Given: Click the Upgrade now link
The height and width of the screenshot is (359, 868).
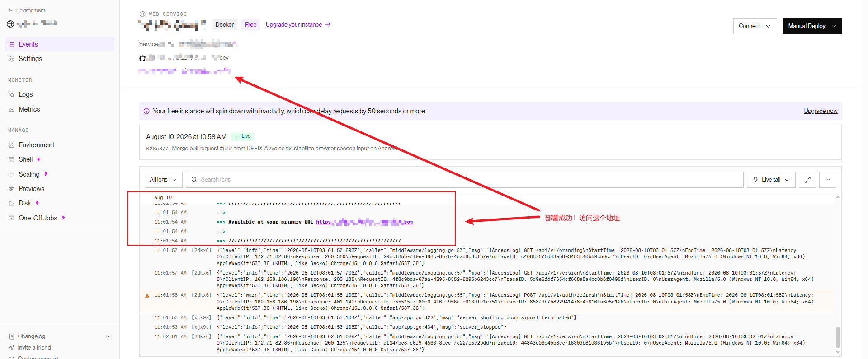Looking at the screenshot, I should (x=821, y=111).
